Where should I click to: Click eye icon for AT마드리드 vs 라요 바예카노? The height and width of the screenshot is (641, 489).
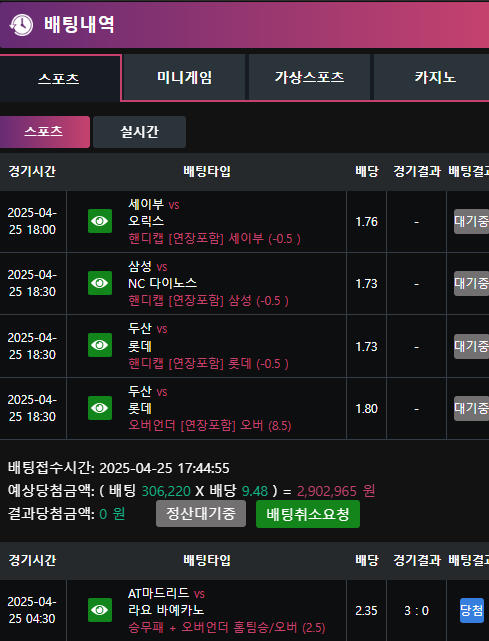(100, 610)
